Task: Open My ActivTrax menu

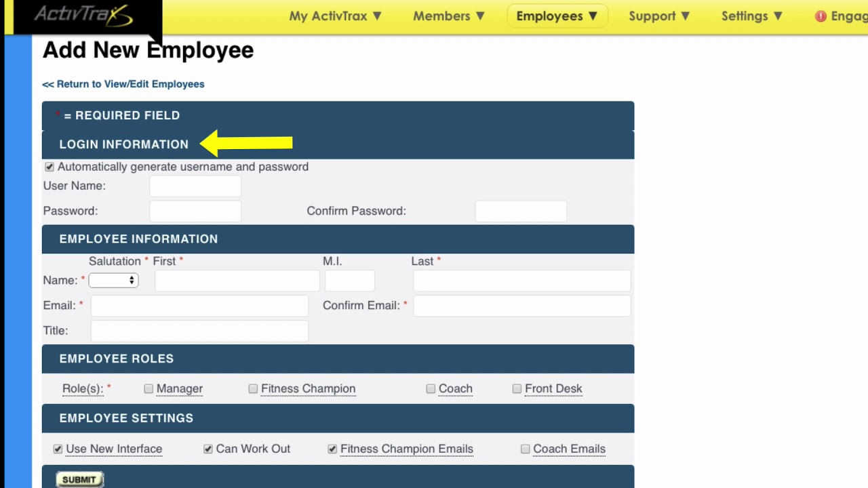Action: (336, 16)
